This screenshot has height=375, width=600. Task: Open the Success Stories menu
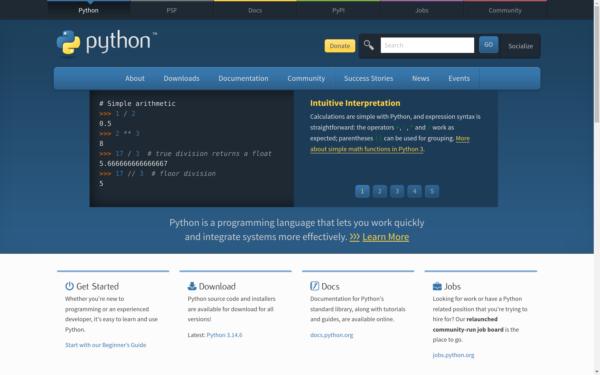coord(368,78)
